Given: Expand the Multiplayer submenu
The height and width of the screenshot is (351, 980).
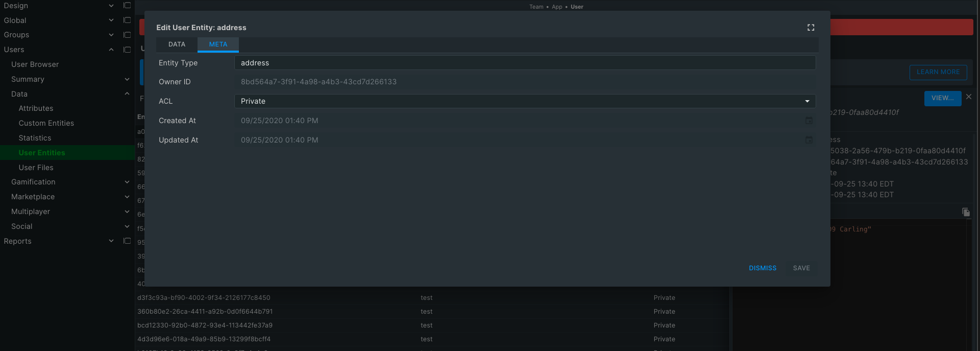Looking at the screenshot, I should [127, 212].
